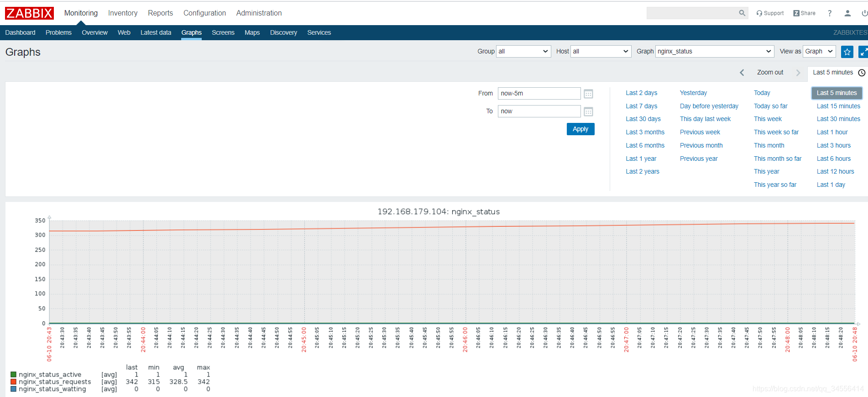Select Last 7 days range

[641, 106]
